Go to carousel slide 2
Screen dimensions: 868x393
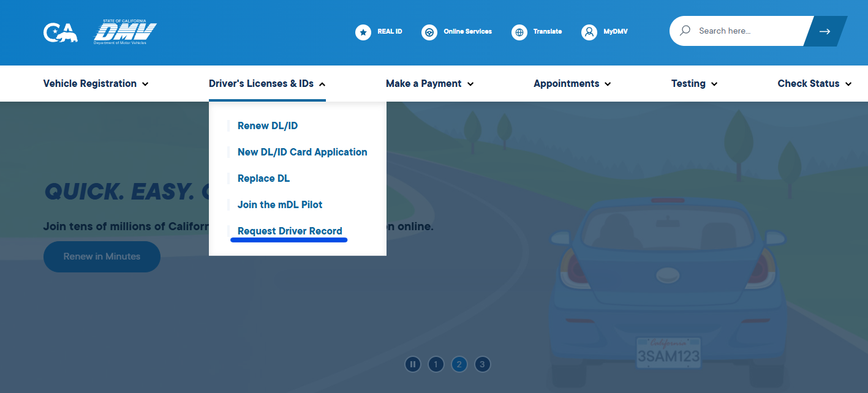pyautogui.click(x=459, y=364)
